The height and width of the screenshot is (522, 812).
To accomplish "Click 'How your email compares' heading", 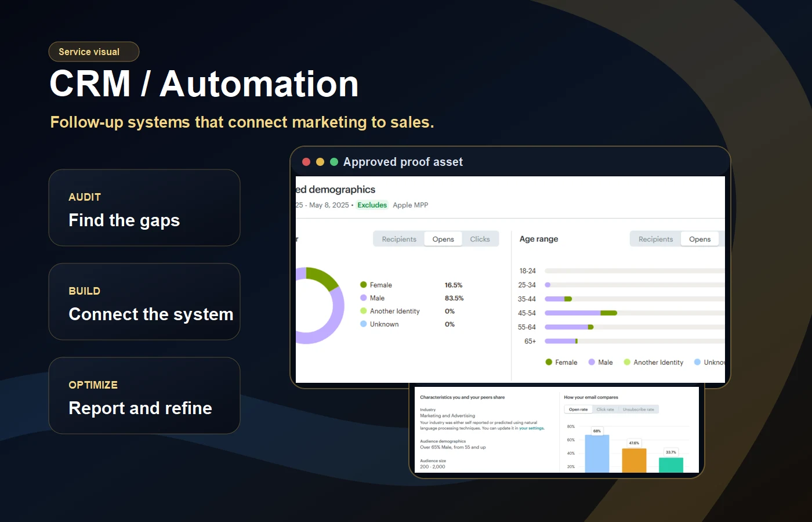I will (591, 397).
